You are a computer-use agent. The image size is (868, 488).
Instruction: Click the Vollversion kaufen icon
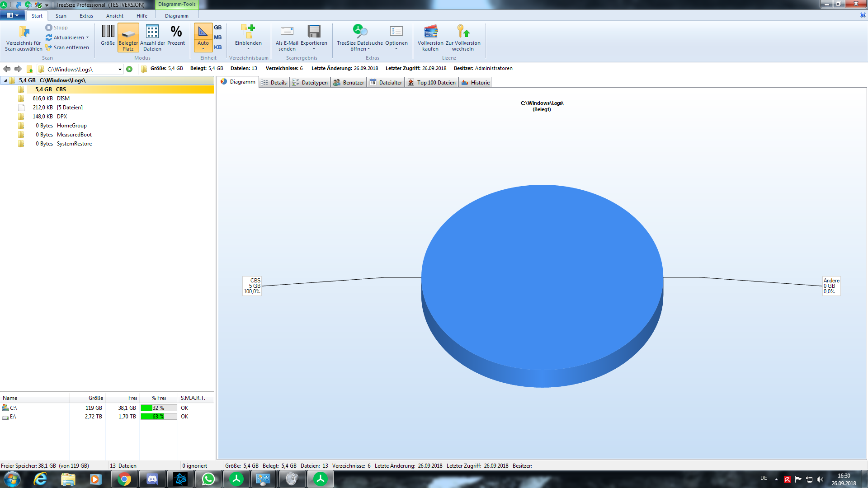tap(430, 32)
